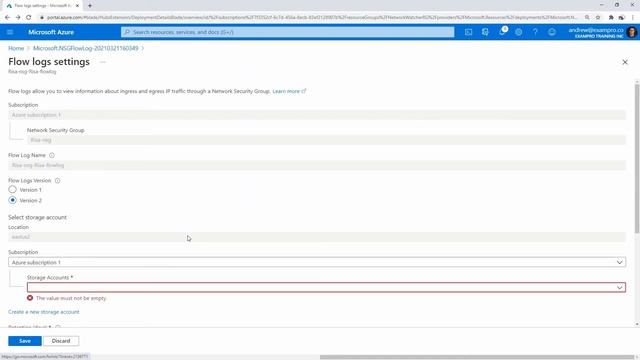The height and width of the screenshot is (360, 640).
Task: Select the Flow logs settings browser tab
Action: point(42,6)
